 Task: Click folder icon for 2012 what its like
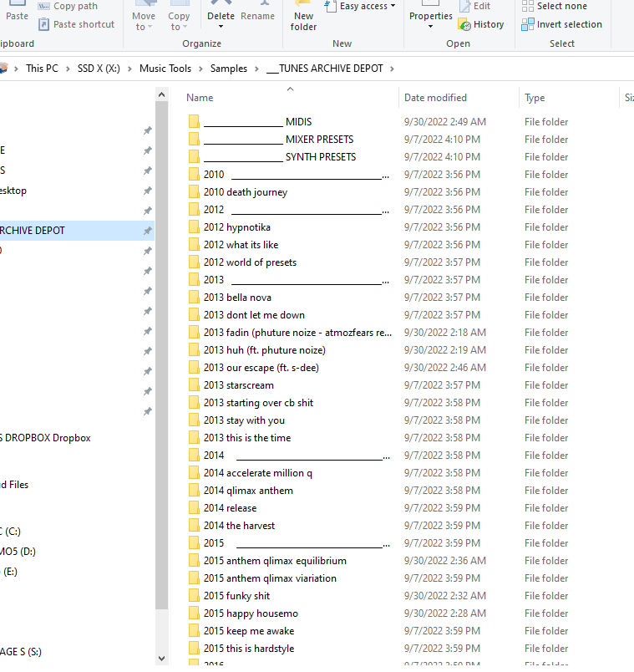coord(194,245)
